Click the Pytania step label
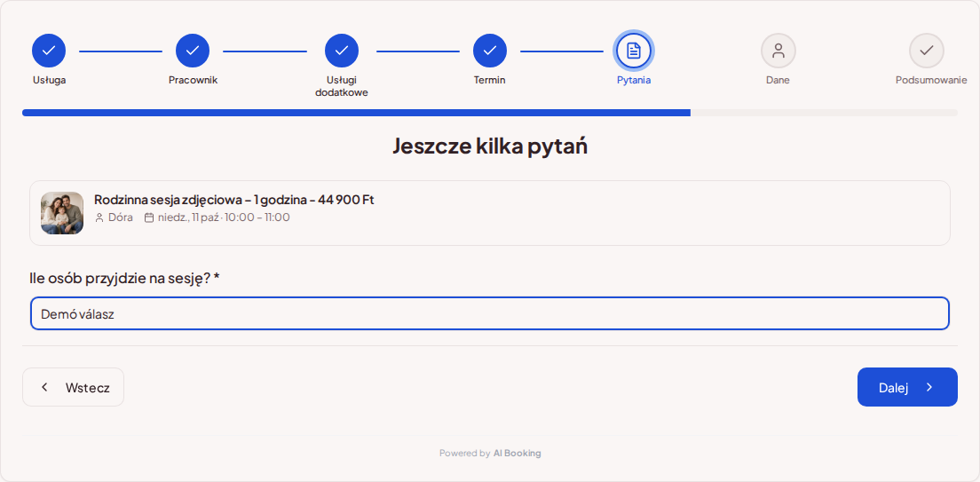The height and width of the screenshot is (482, 980). pos(634,80)
